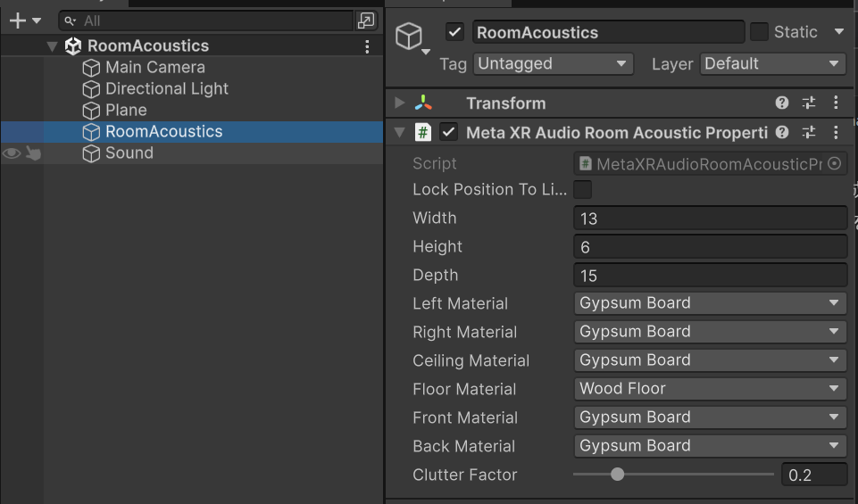
Task: Click the Clutter Factor slider handle
Action: tap(617, 475)
